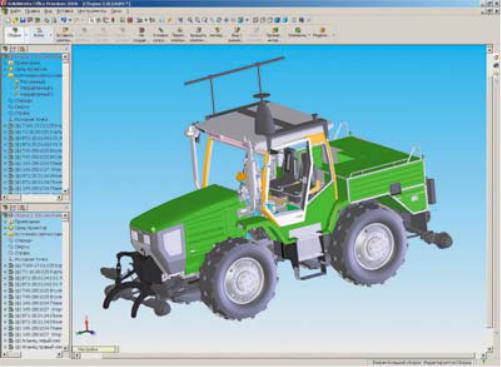
Task: Open the Окно menu
Action: tap(116, 11)
